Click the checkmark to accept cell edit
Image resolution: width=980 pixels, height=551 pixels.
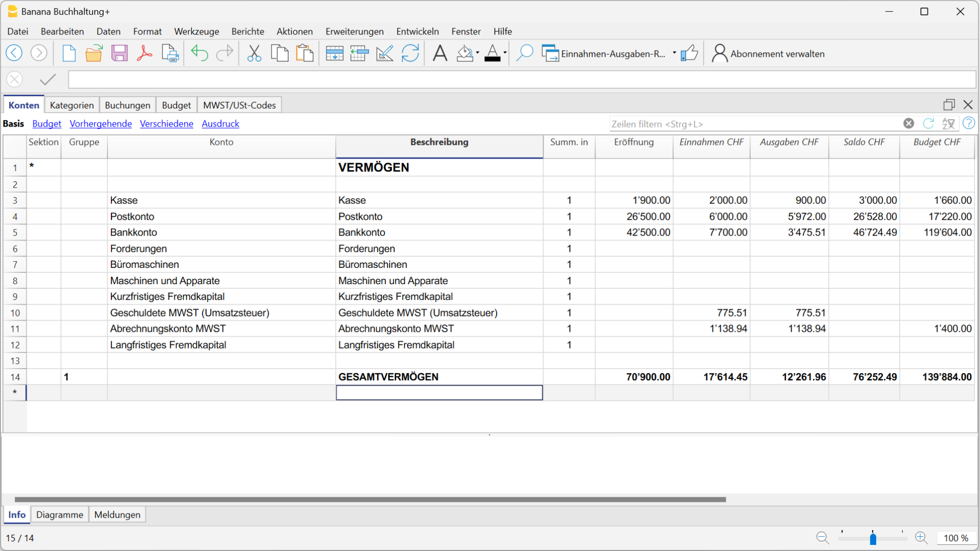click(48, 80)
